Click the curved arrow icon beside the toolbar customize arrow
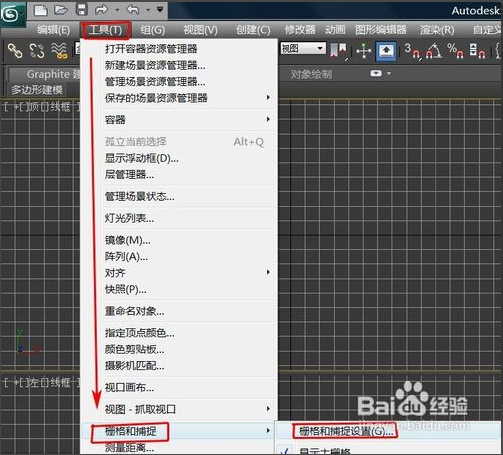The image size is (503, 455). 133,10
